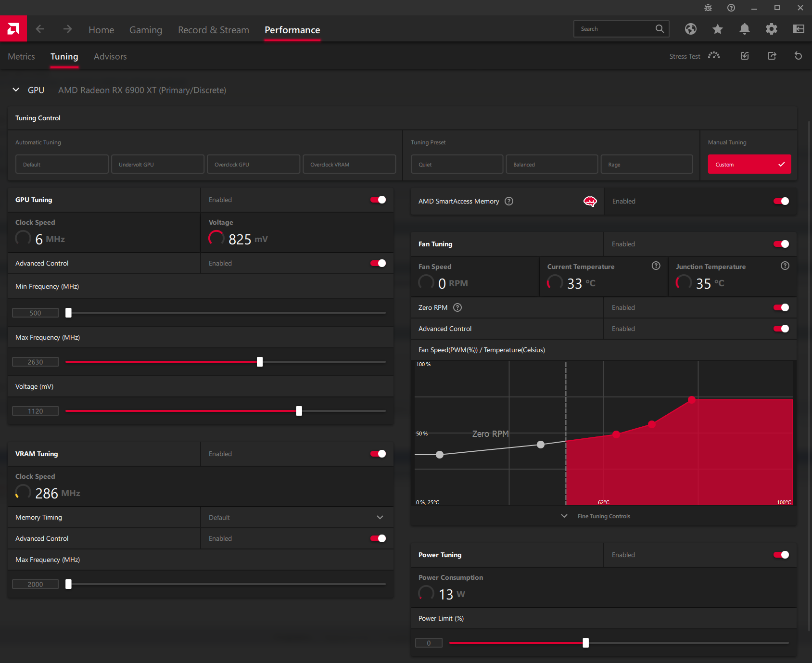Go forward with the right arrow
Image resolution: width=812 pixels, height=663 pixels.
(67, 29)
